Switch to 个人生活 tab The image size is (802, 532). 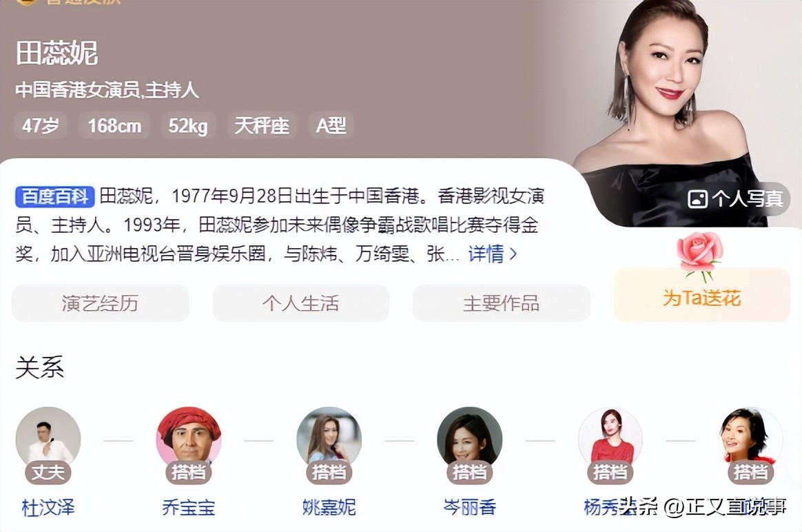tap(300, 303)
